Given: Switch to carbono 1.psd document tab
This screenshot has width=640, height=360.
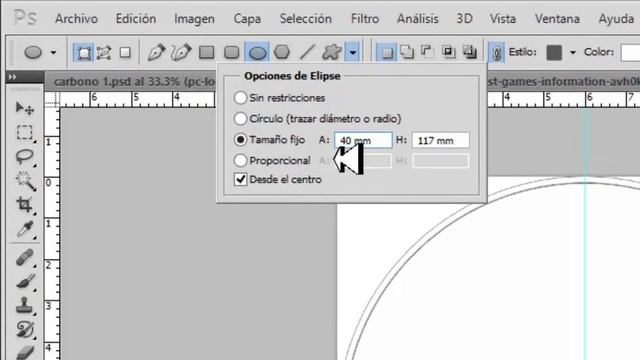Looking at the screenshot, I should point(134,82).
